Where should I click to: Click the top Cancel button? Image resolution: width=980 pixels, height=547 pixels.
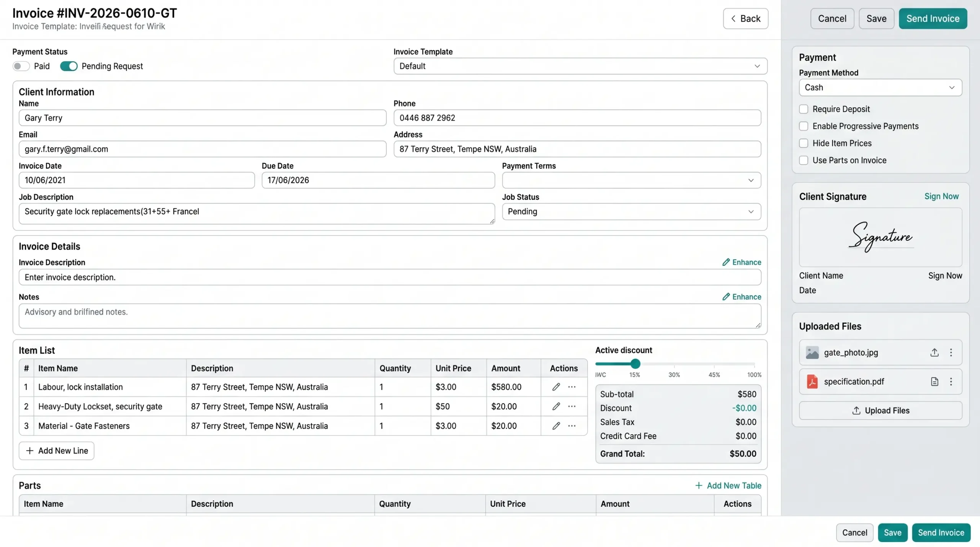[832, 18]
